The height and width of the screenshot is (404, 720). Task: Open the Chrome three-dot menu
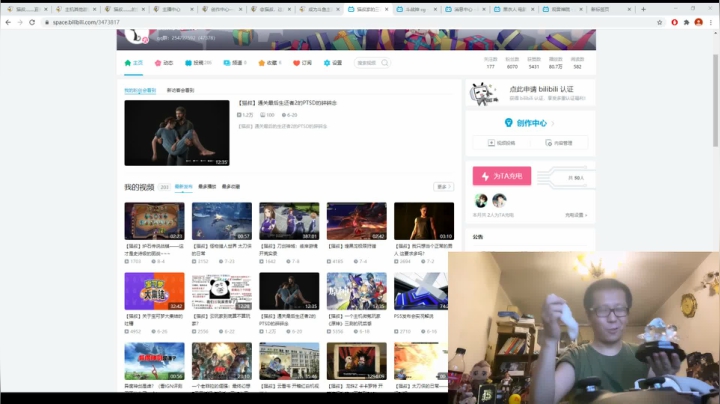711,22
